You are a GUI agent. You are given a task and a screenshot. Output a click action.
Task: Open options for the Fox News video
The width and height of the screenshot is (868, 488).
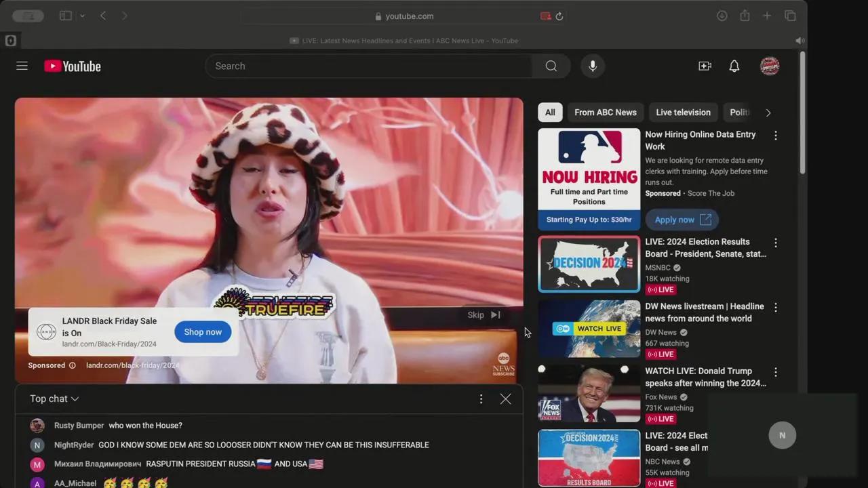coord(776,372)
